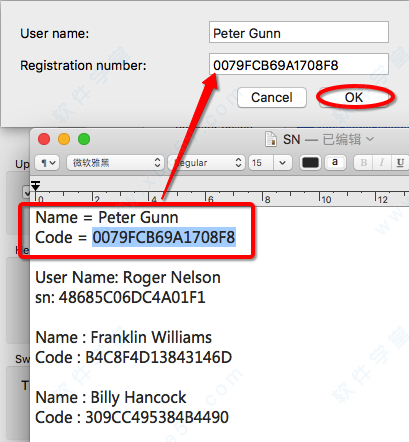Click the green zoom window button
This screenshot has height=442, width=409.
(x=84, y=139)
